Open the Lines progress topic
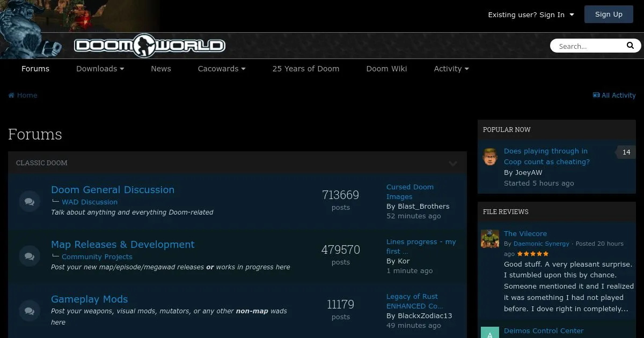This screenshot has width=644, height=338. 421,247
